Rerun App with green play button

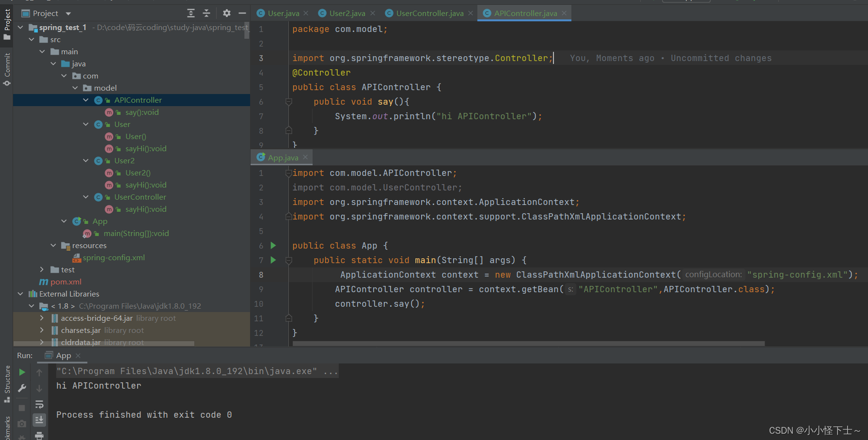coord(22,372)
